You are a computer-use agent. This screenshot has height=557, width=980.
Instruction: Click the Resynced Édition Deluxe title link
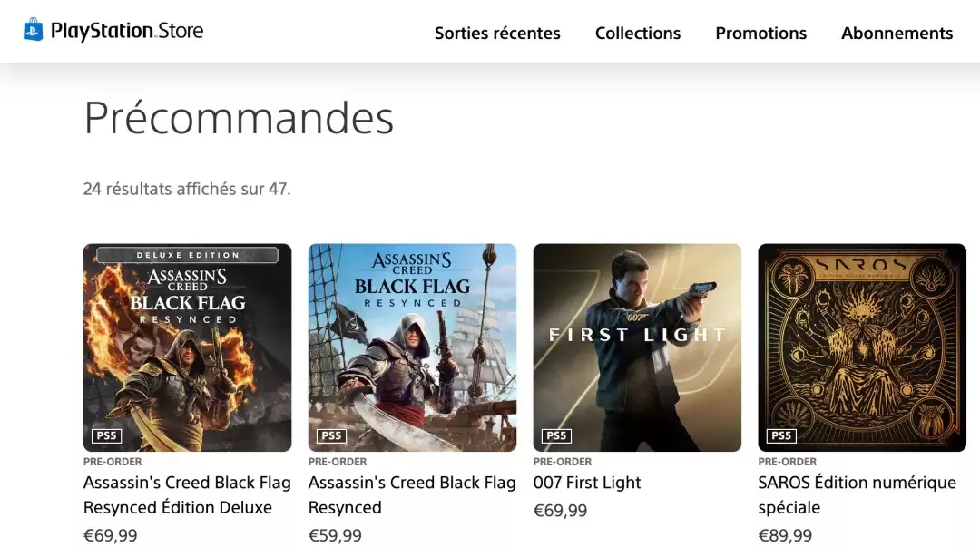[x=187, y=495]
